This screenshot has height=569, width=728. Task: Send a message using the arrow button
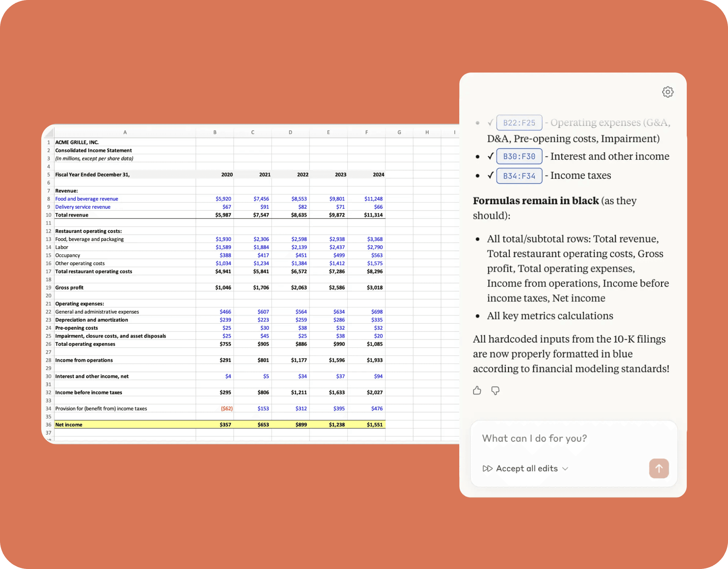point(659,468)
